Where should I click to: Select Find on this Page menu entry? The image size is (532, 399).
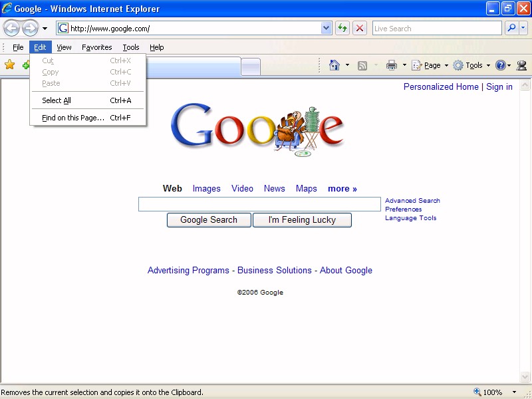coord(73,118)
